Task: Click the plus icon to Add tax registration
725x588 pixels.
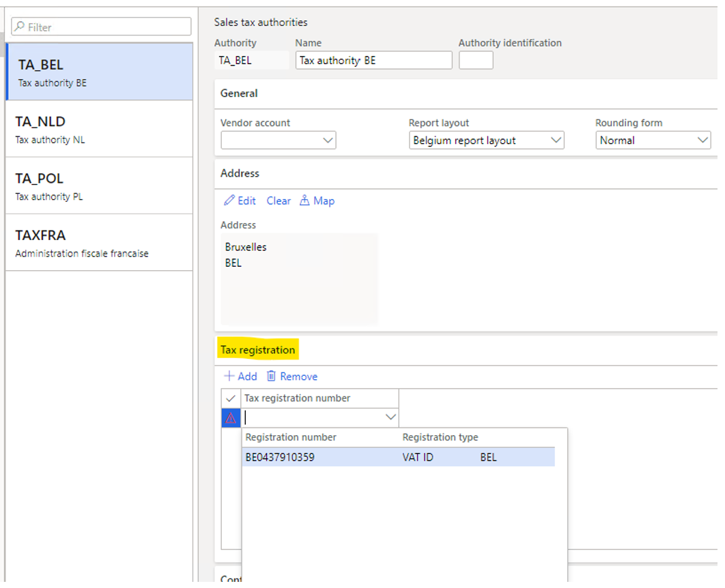Action: (x=228, y=376)
